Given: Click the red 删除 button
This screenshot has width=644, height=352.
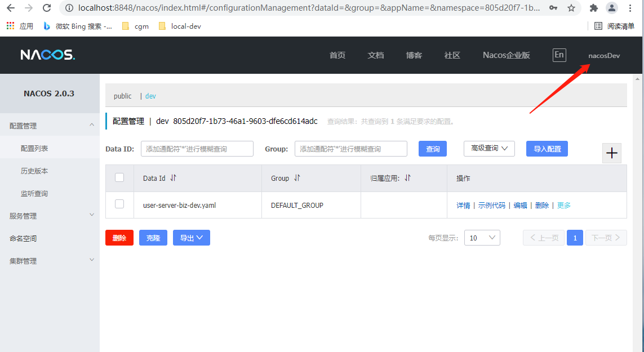Looking at the screenshot, I should [119, 238].
